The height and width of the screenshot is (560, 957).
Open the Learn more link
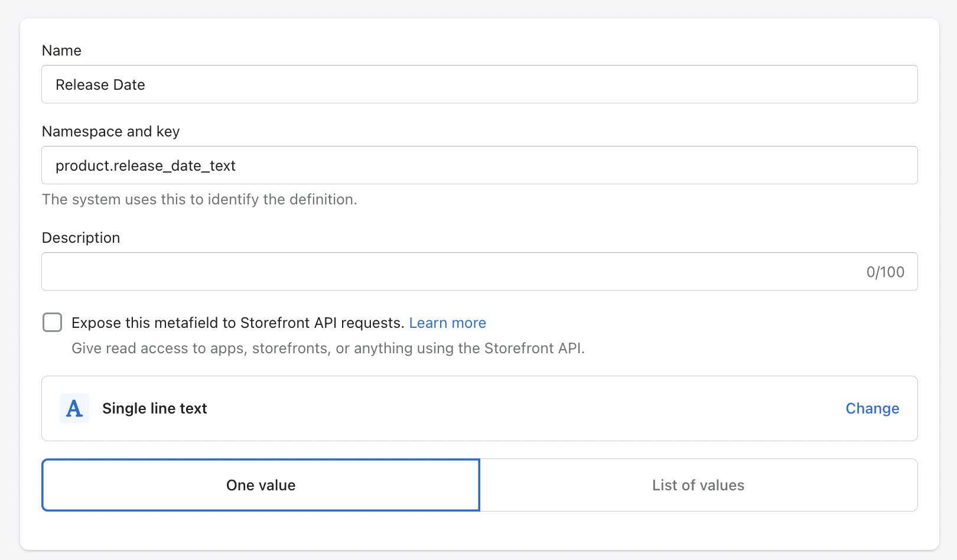(x=447, y=323)
